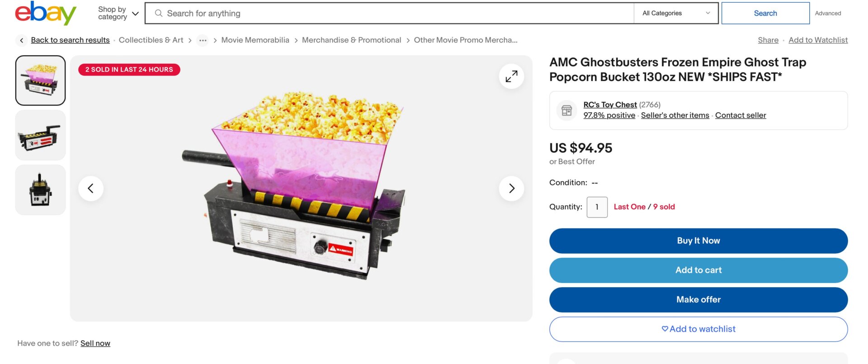The image size is (868, 364).
Task: Show the previous product image
Action: (91, 188)
